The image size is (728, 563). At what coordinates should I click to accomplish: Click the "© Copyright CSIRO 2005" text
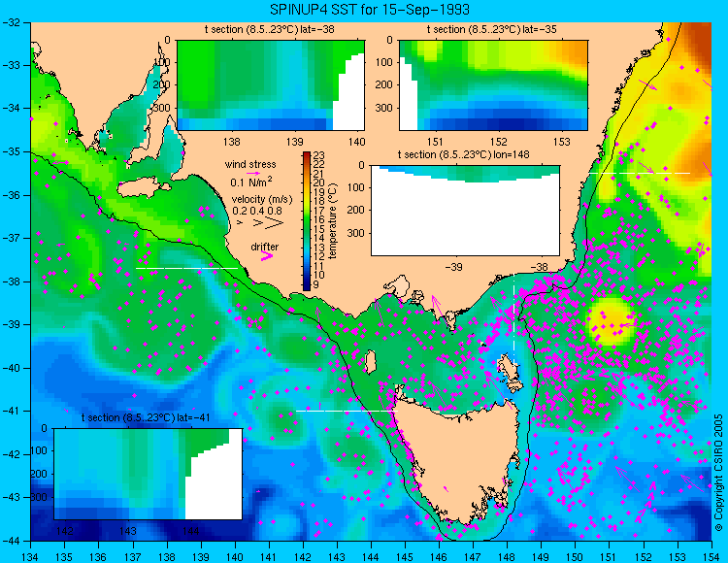pyautogui.click(x=718, y=473)
